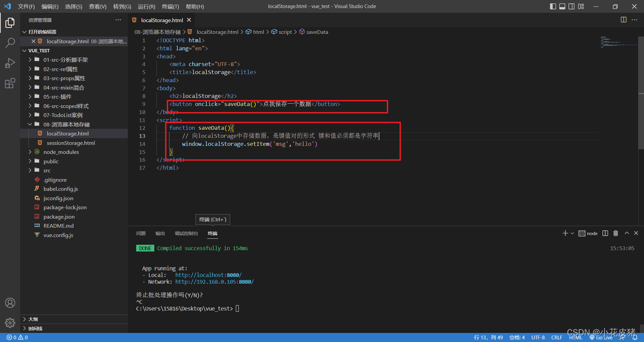Screen dimensions: 644x342
Task: Open the Extensions view
Action: (x=10, y=83)
